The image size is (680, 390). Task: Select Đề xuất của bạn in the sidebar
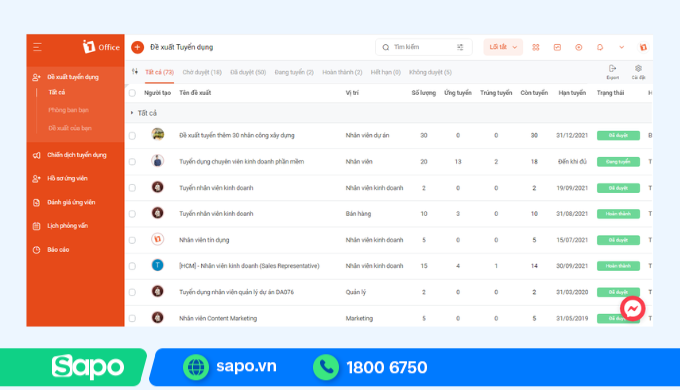tap(70, 128)
